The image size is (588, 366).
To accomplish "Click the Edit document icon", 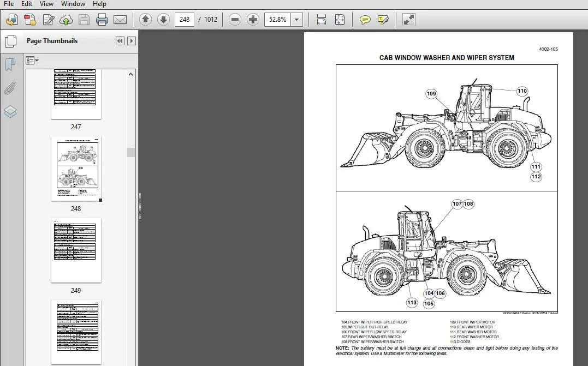I will click(x=48, y=20).
